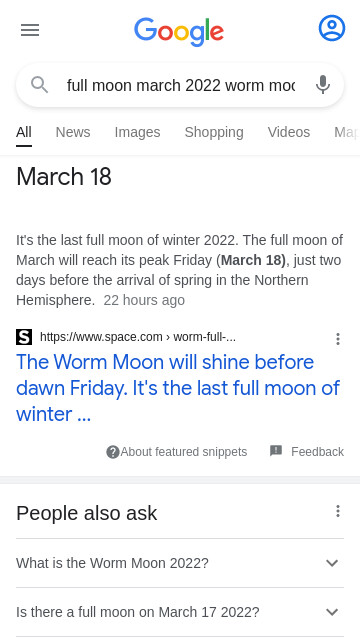This screenshot has height=640, width=360.
Task: Open People also ask three-dot menu
Action: coord(338,511)
